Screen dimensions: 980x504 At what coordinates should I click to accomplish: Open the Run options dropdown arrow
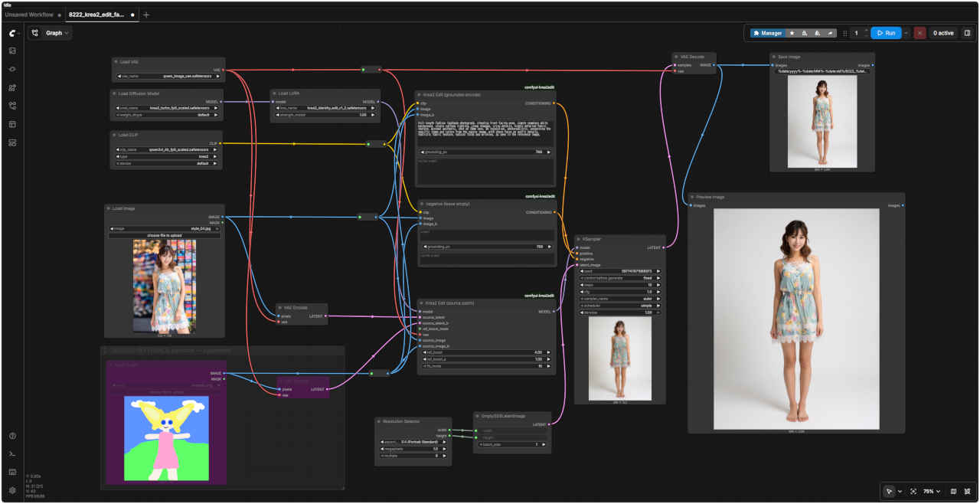pyautogui.click(x=907, y=33)
